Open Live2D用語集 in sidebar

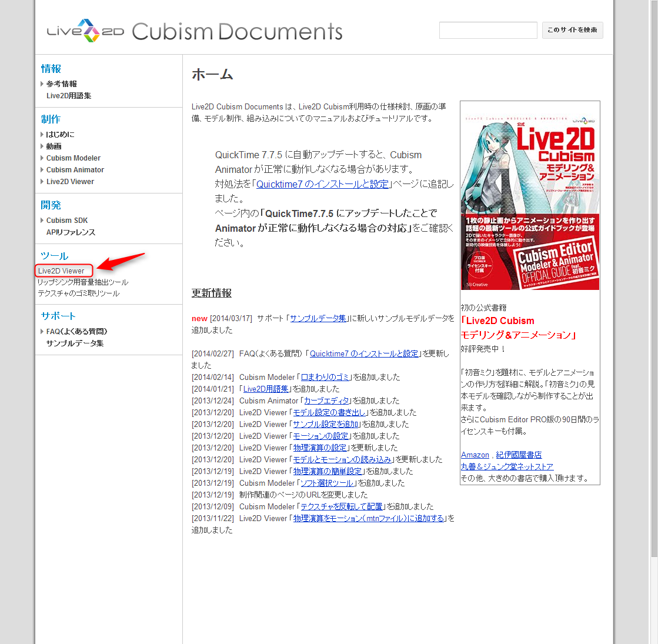tap(68, 96)
